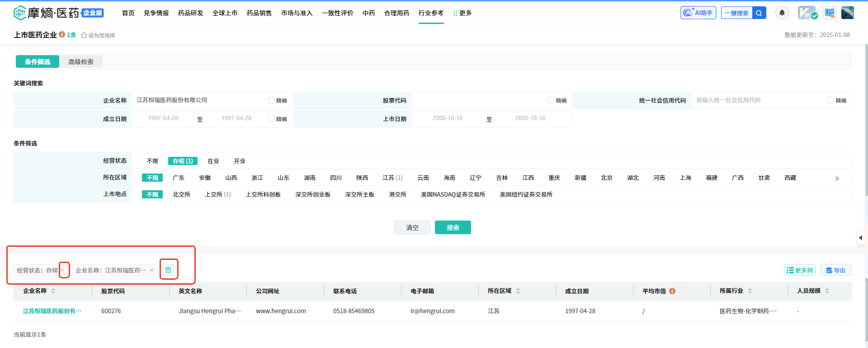Click the 清空 button
868x348 pixels.
[412, 227]
